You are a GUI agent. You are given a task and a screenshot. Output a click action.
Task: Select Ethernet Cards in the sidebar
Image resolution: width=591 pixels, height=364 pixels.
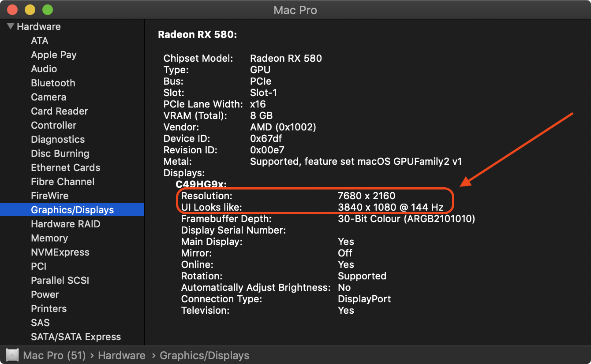(66, 167)
